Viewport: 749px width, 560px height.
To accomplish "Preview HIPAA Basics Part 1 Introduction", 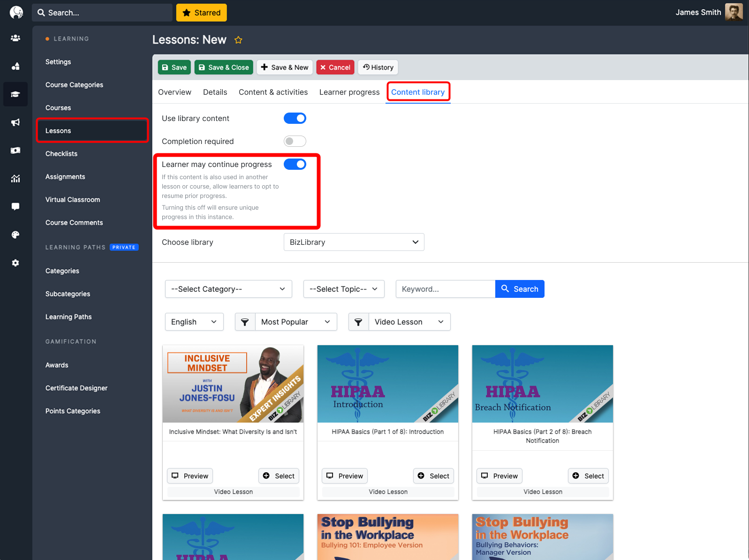I will (x=345, y=476).
